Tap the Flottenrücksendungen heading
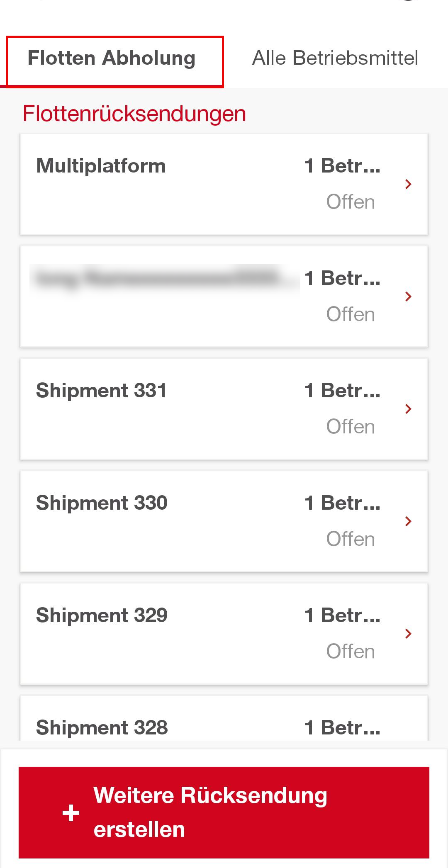 point(134,114)
